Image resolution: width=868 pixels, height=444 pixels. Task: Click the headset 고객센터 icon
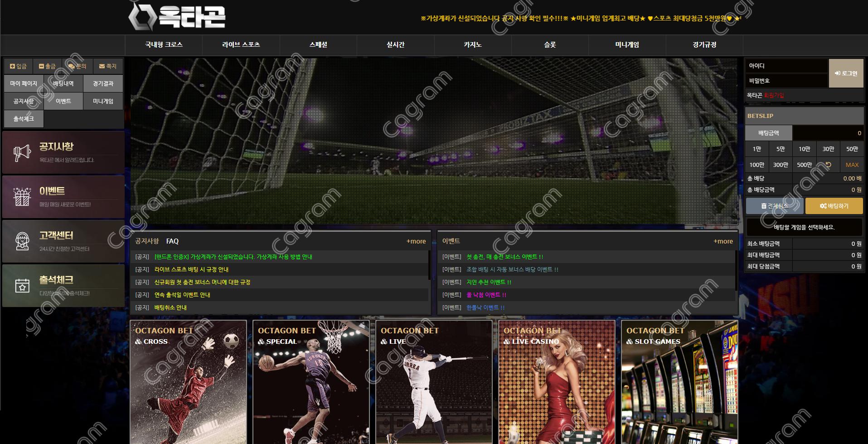(22, 242)
